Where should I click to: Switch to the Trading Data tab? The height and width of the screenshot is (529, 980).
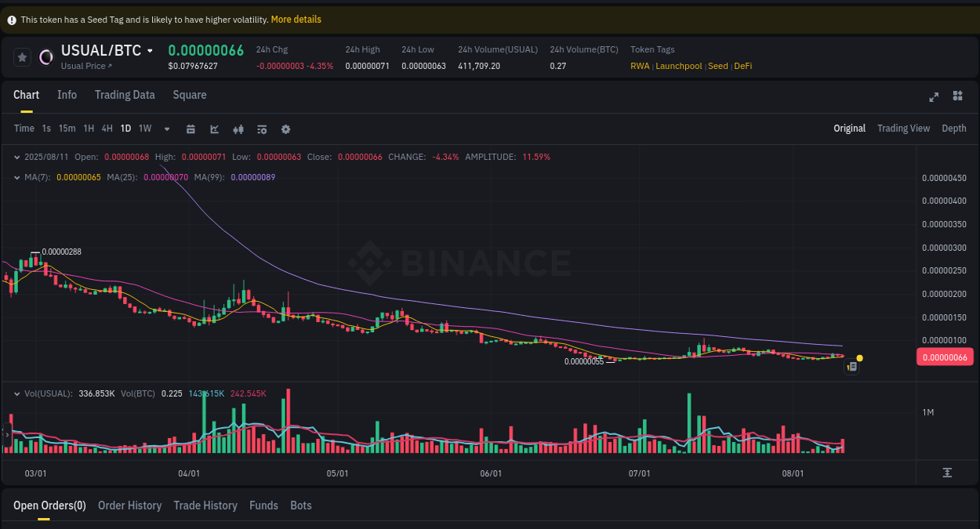pos(125,95)
